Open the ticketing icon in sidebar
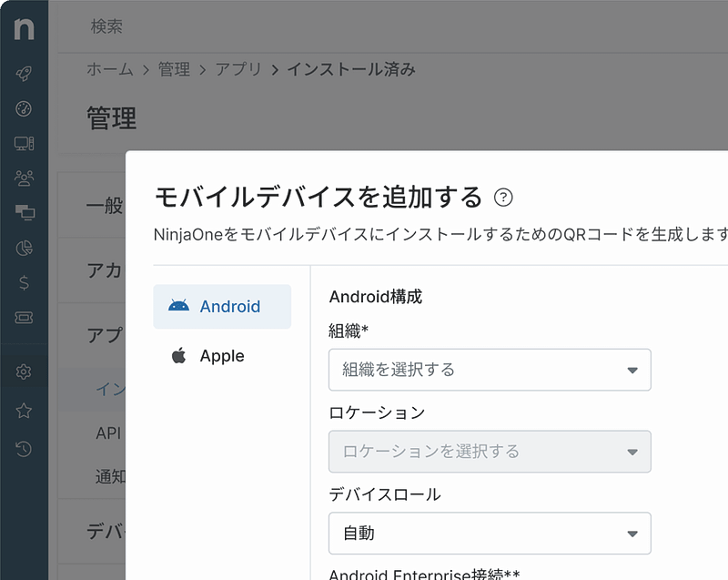This screenshot has height=580, width=728. click(24, 318)
